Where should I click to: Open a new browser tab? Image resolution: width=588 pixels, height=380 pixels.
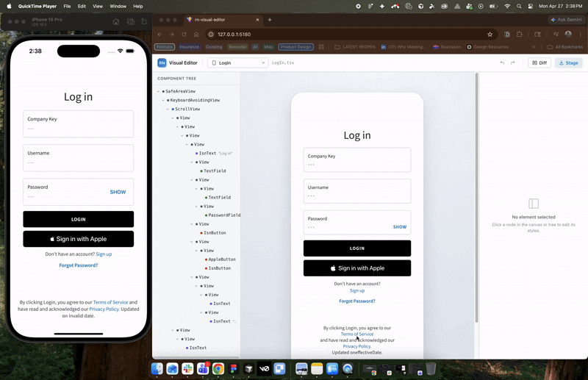[x=270, y=20]
